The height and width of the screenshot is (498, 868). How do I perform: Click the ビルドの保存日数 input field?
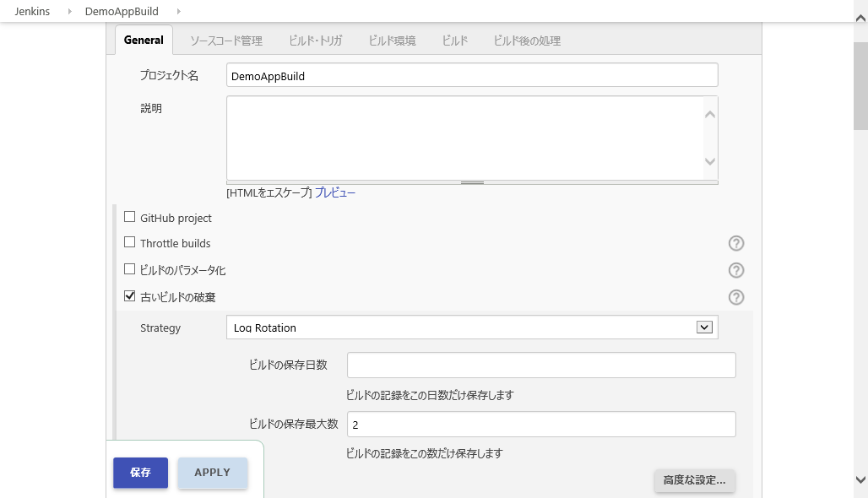[541, 365]
